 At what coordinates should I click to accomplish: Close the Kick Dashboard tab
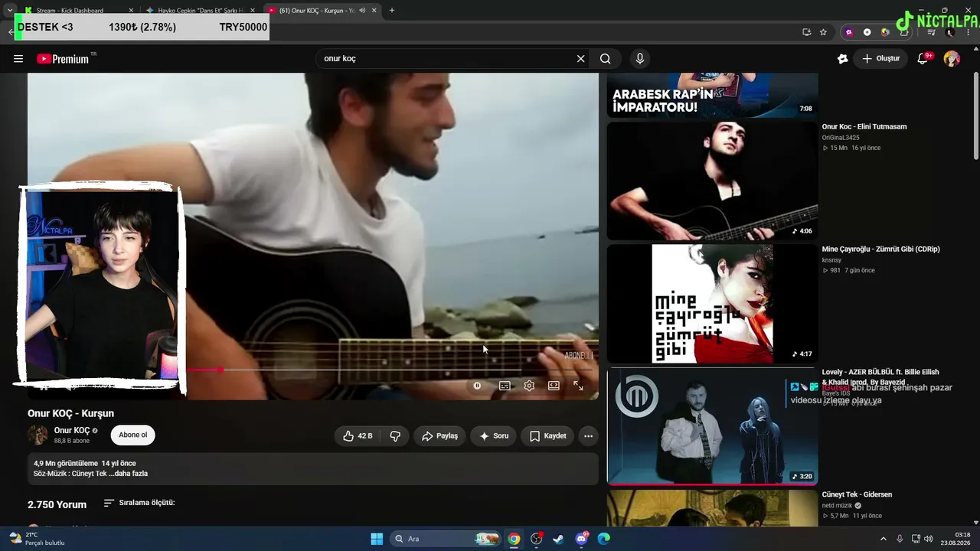click(x=131, y=11)
